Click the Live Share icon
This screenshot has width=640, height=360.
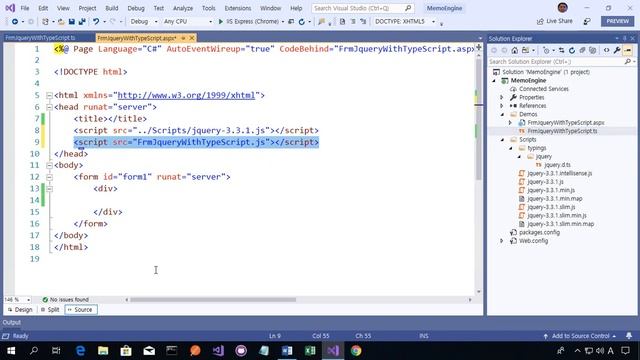(x=540, y=21)
